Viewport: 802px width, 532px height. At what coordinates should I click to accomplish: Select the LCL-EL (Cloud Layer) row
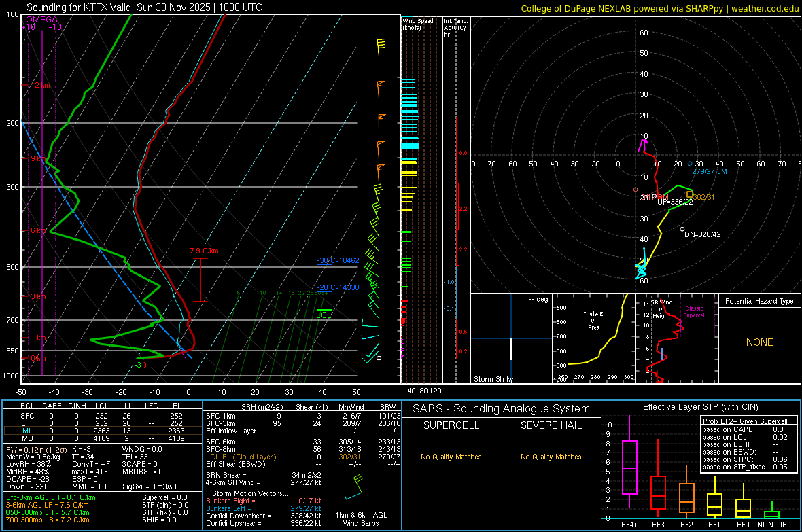(303, 457)
